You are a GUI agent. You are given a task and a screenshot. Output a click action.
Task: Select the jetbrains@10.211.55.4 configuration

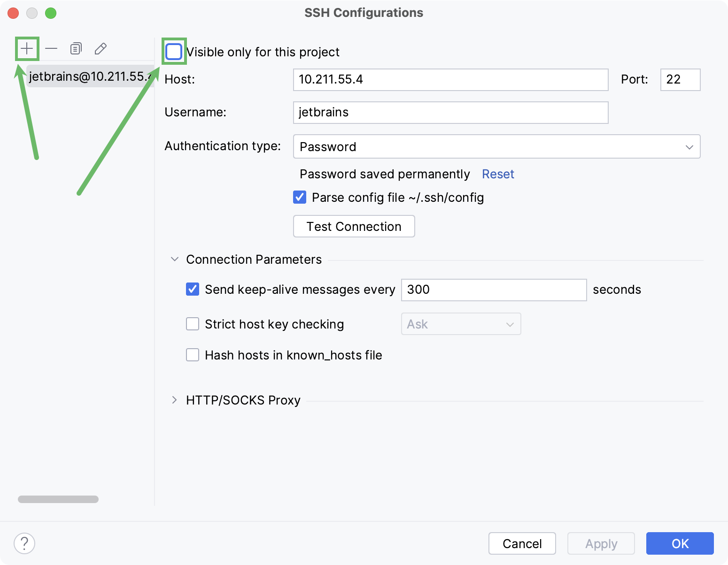(89, 76)
